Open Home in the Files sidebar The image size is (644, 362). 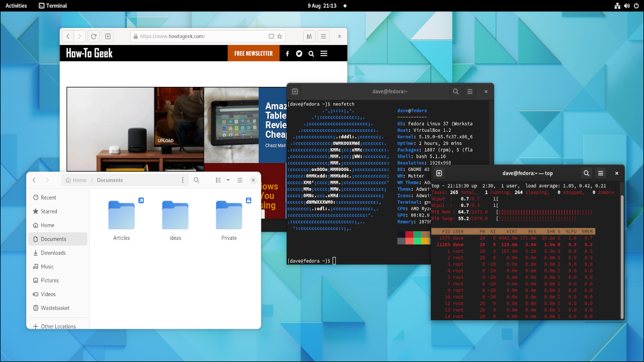point(58,225)
